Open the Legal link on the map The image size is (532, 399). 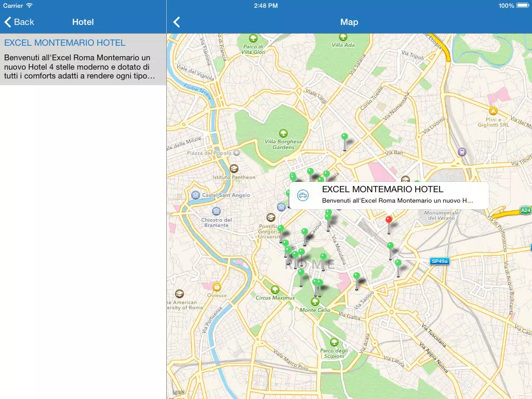click(x=179, y=392)
